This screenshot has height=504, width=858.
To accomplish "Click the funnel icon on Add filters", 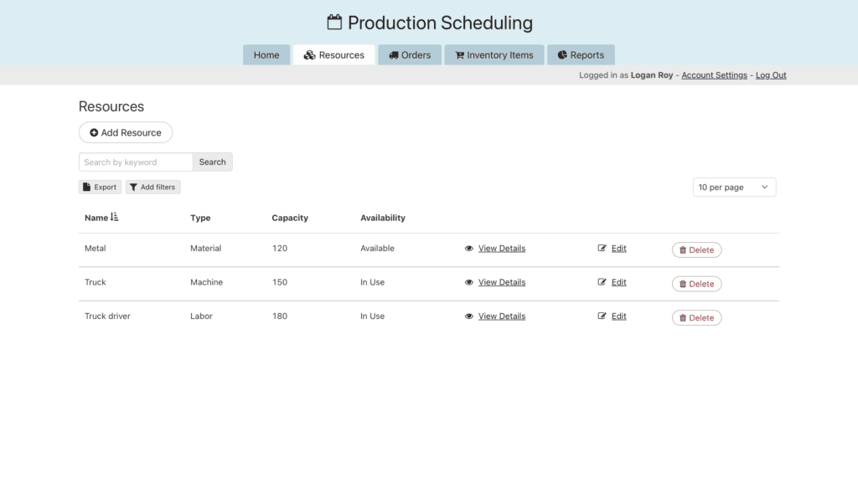I will click(133, 188).
